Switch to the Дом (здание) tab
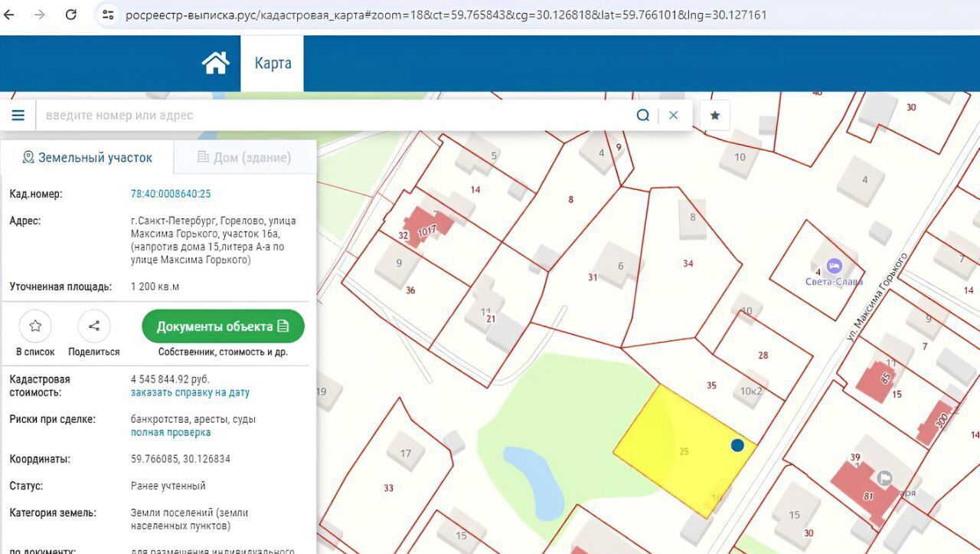 click(x=244, y=157)
